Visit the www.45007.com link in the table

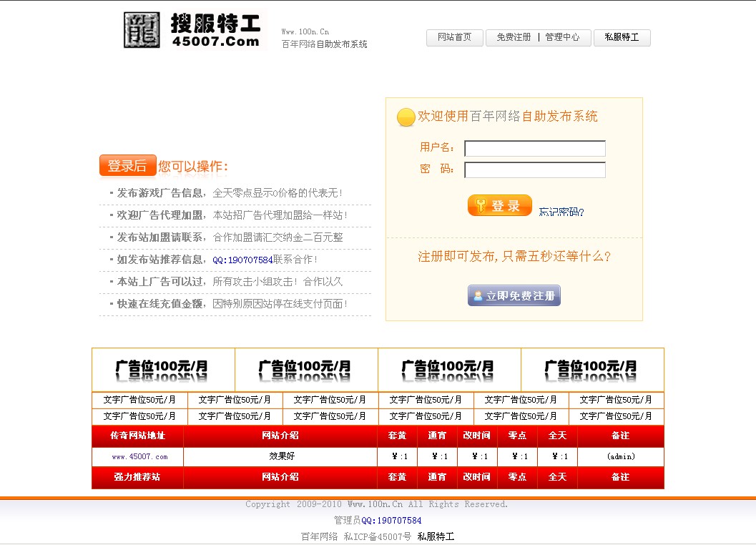pyautogui.click(x=137, y=456)
